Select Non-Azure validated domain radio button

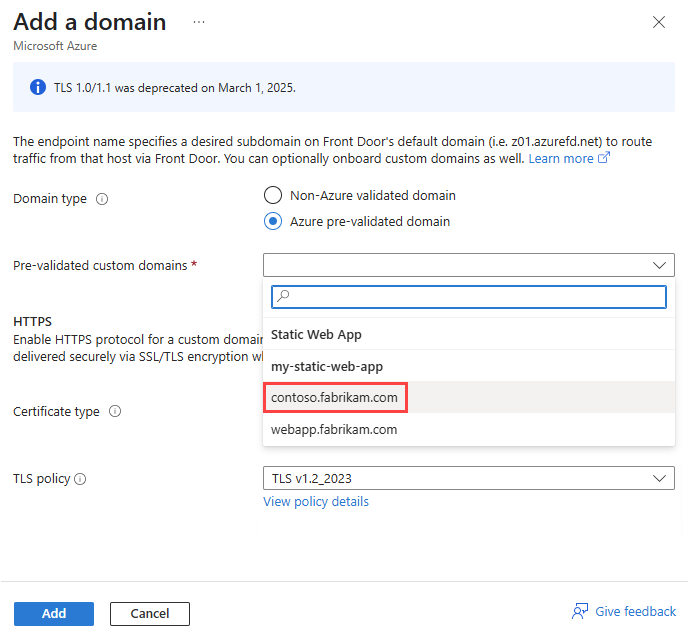click(x=272, y=195)
